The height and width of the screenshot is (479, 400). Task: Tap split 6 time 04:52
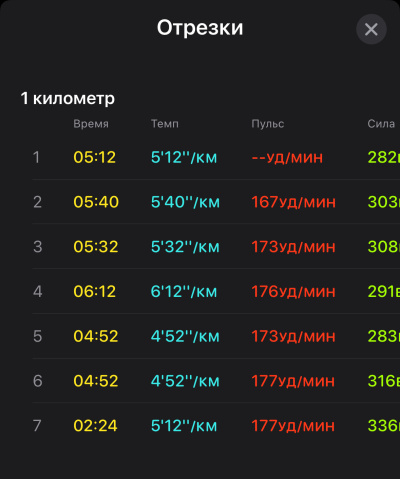point(96,381)
